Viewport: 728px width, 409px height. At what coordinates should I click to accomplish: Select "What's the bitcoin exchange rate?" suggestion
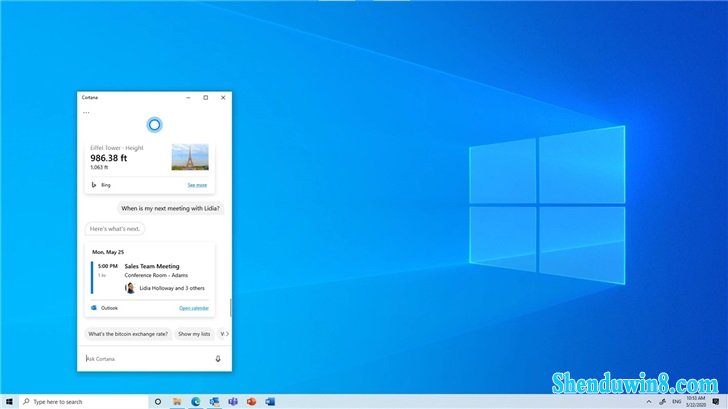(128, 334)
